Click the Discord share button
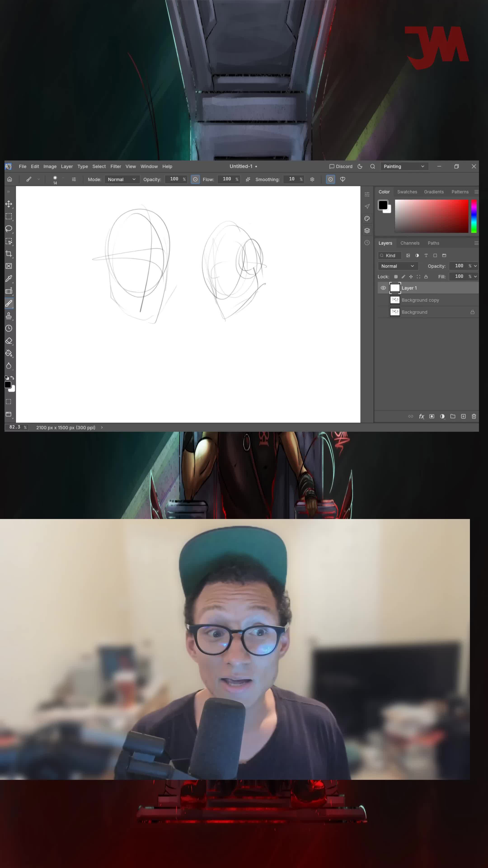488x868 pixels. click(x=341, y=166)
